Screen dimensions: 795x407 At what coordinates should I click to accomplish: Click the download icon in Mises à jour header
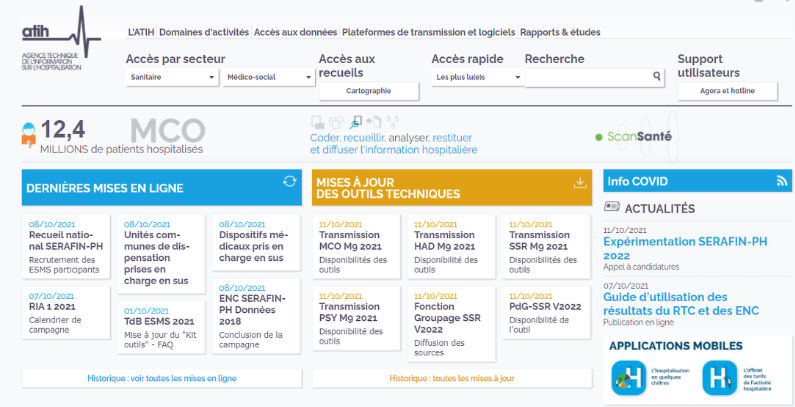tap(580, 183)
